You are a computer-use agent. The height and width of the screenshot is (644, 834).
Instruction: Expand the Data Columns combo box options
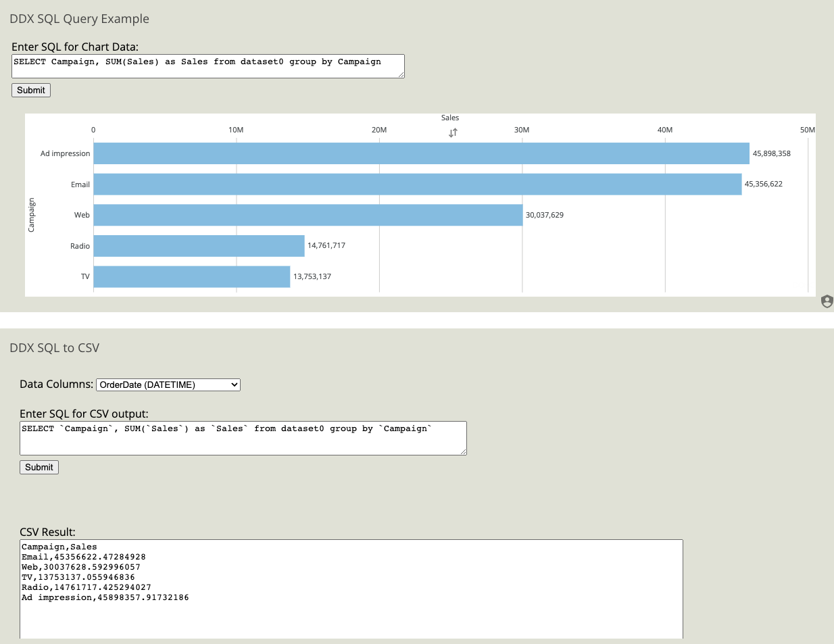tap(232, 385)
